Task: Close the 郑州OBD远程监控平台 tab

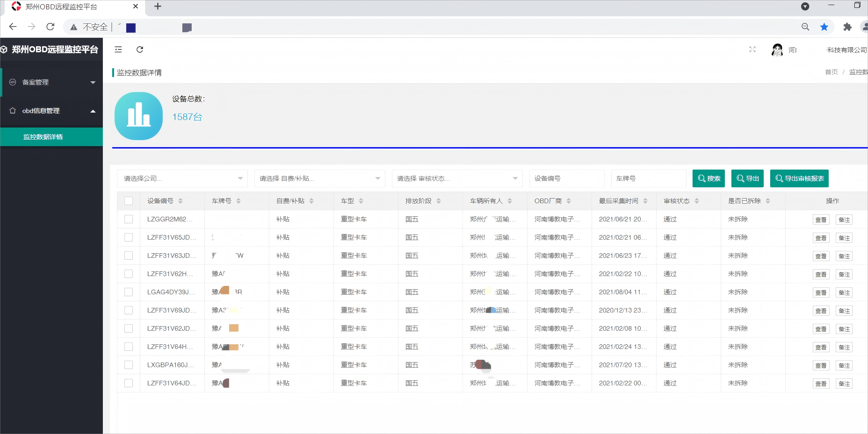Action: point(136,7)
